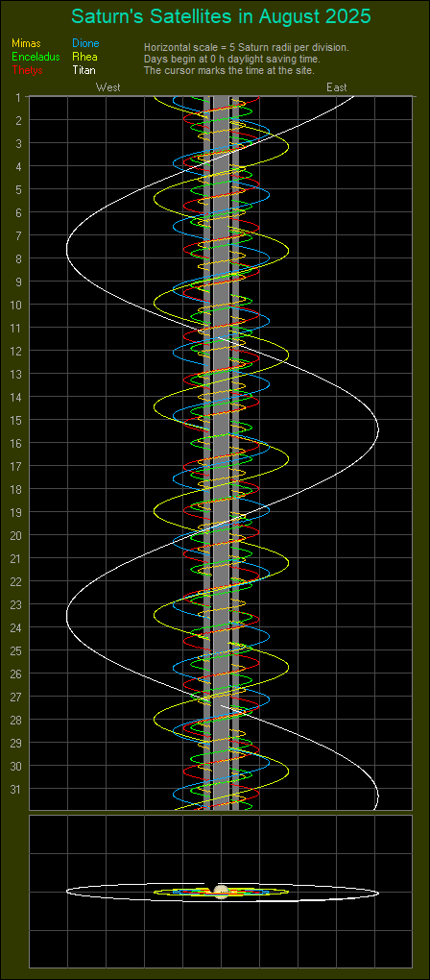This screenshot has width=430, height=980.
Task: Select day 8 on date axis
Action: click(19, 258)
